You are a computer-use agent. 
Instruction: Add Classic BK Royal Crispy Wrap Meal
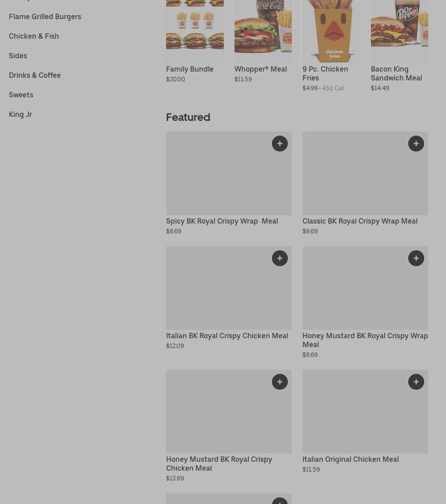pyautogui.click(x=416, y=144)
